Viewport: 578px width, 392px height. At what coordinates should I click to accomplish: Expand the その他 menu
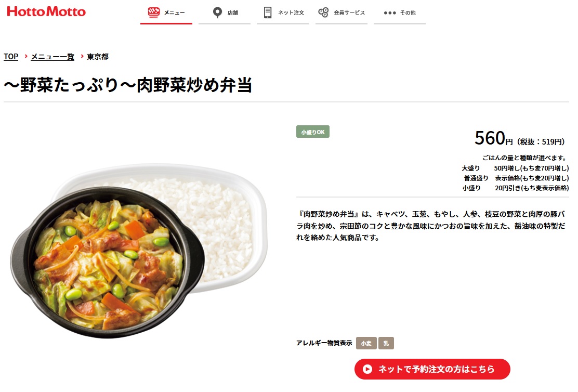click(400, 14)
